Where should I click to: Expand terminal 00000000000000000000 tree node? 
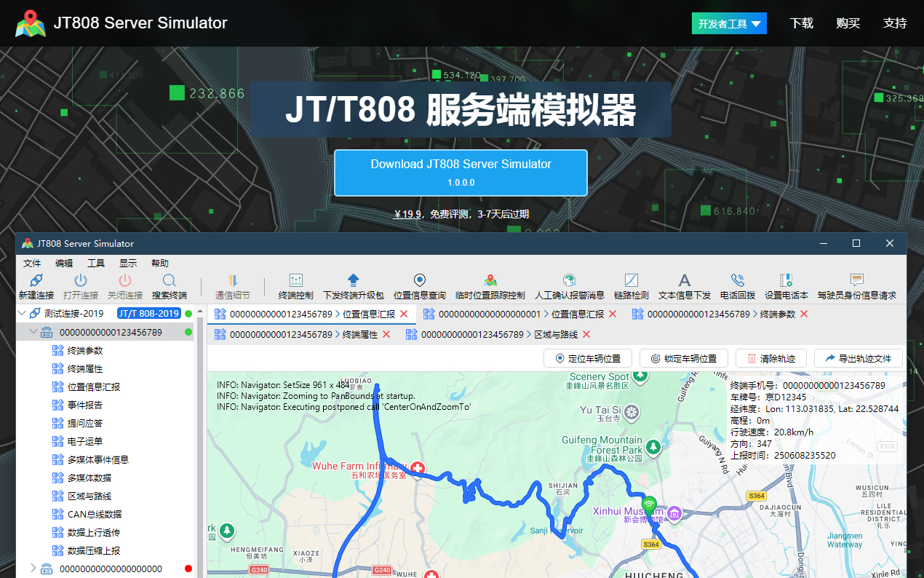tap(33, 569)
